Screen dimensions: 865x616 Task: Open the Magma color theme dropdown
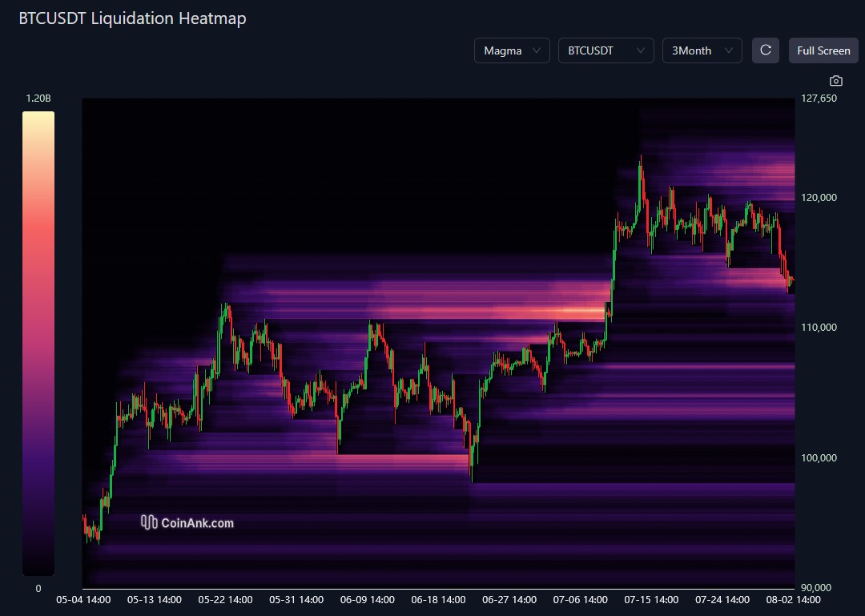[x=512, y=50]
